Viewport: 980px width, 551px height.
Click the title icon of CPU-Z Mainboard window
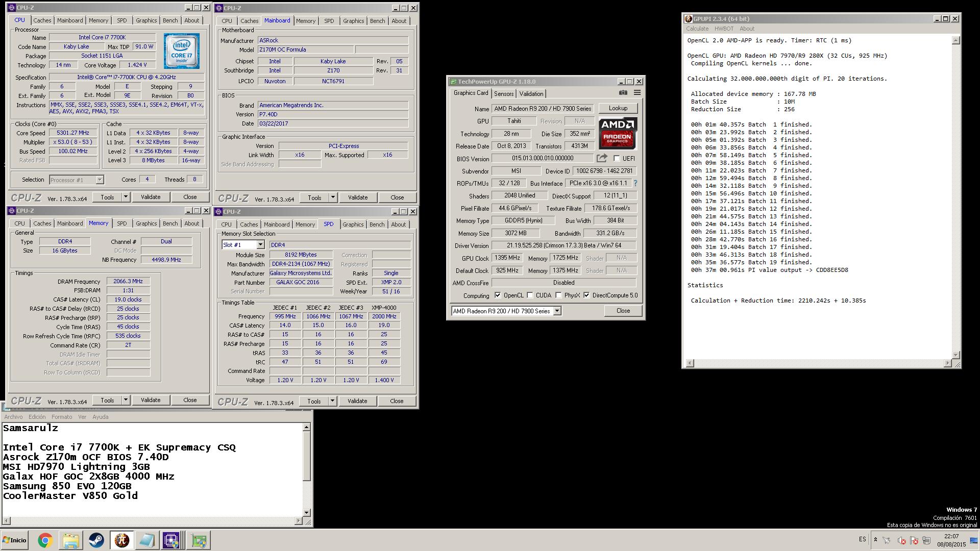[x=218, y=8]
